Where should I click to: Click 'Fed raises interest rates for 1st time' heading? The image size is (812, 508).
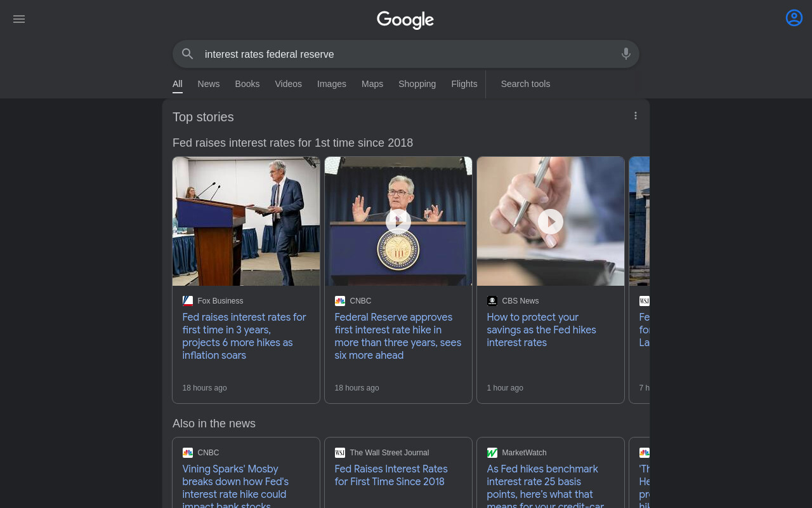293,143
